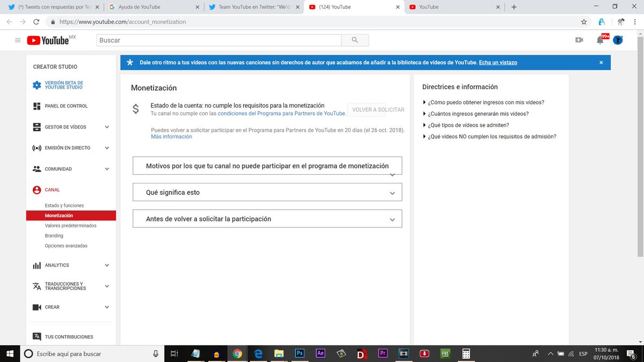The image size is (644, 362).
Task: Click Echa un vistazo link in banner
Action: (x=498, y=62)
